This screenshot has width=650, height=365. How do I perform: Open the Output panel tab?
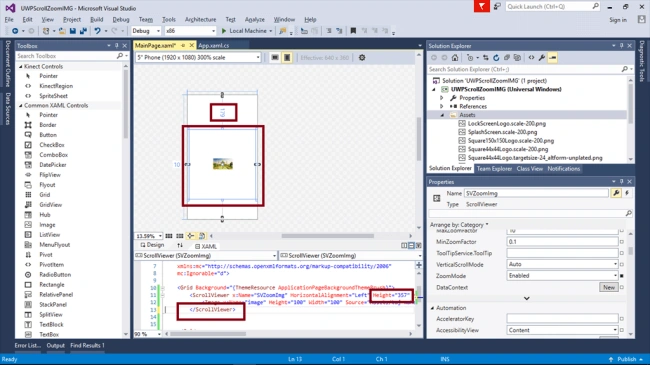pos(56,346)
